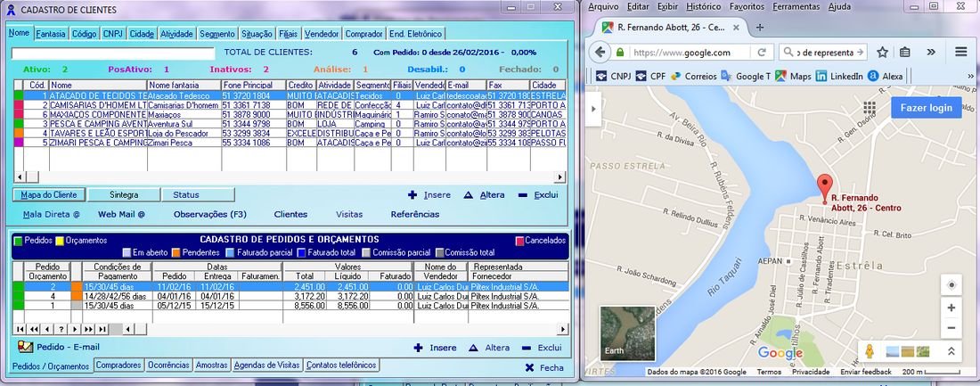Viewport: 980px width, 386px height.
Task: Click the Sintegra button
Action: click(x=124, y=194)
